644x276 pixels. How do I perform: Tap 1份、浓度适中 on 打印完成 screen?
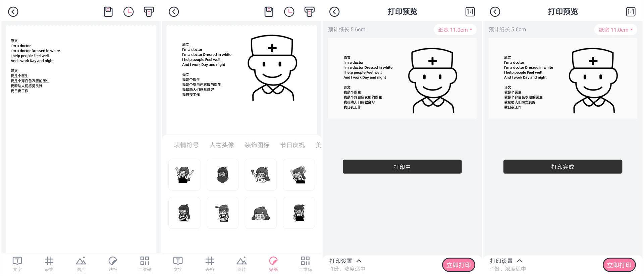pyautogui.click(x=508, y=269)
